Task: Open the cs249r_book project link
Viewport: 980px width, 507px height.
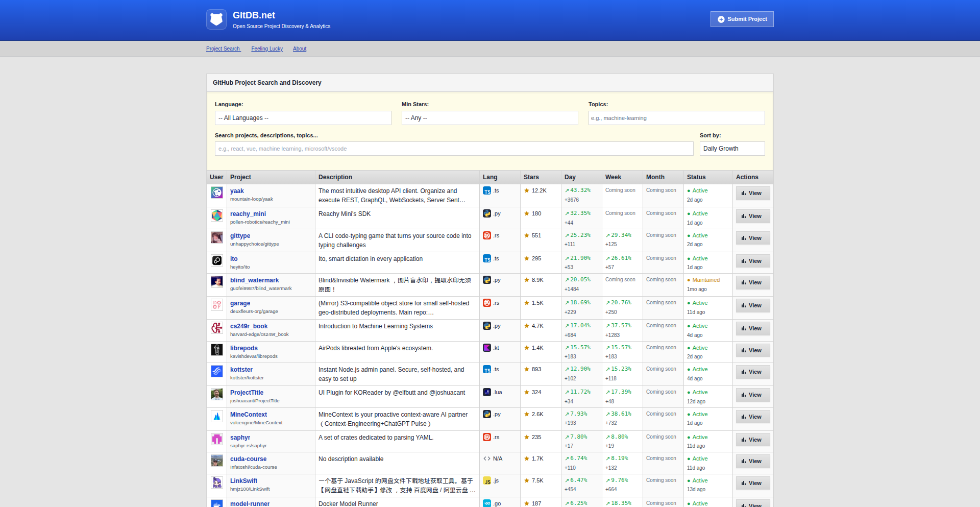Action: (249, 326)
